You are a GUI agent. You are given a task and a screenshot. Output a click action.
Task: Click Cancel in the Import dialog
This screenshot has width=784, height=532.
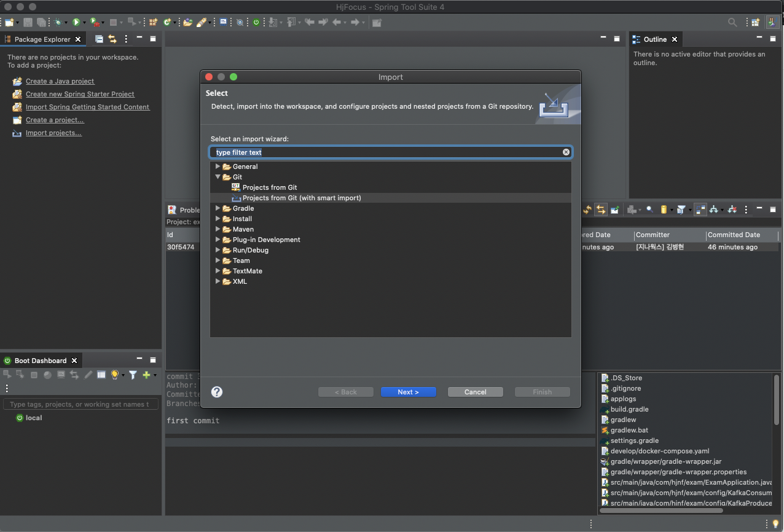476,392
